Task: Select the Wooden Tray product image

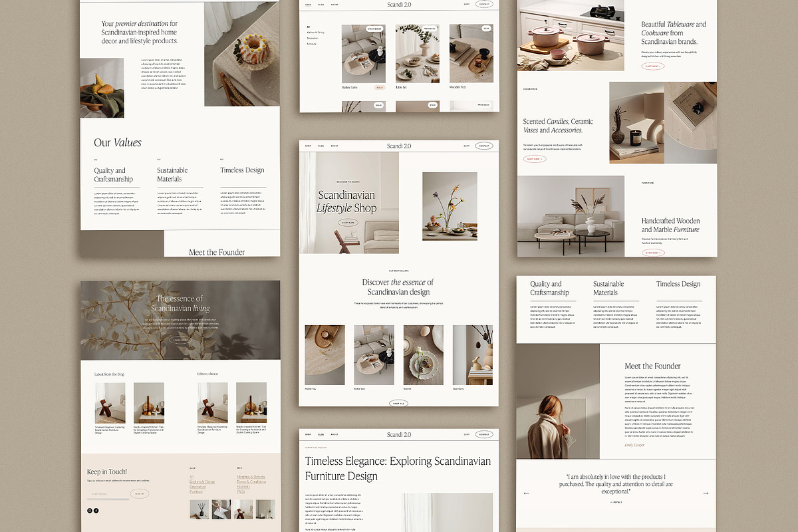Action: pos(471,54)
